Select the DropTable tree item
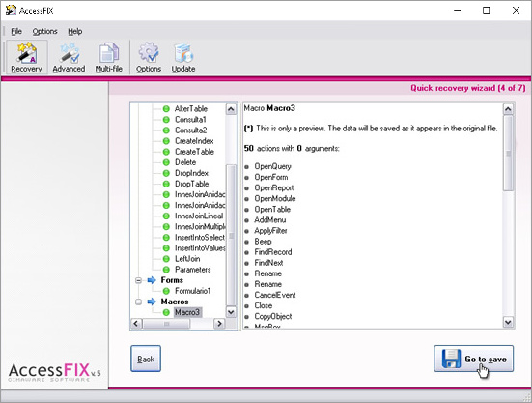Screen dimensions: 532x403 click(192, 184)
